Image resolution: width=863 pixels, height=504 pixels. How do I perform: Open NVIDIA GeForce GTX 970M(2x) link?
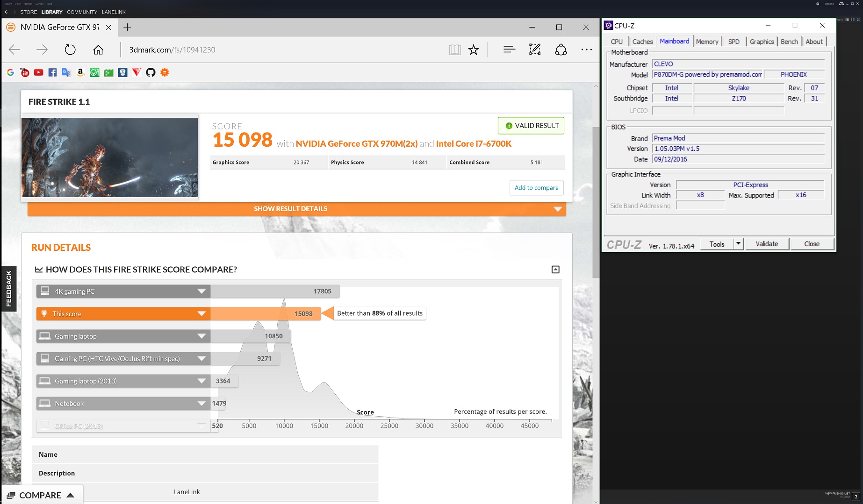(356, 144)
